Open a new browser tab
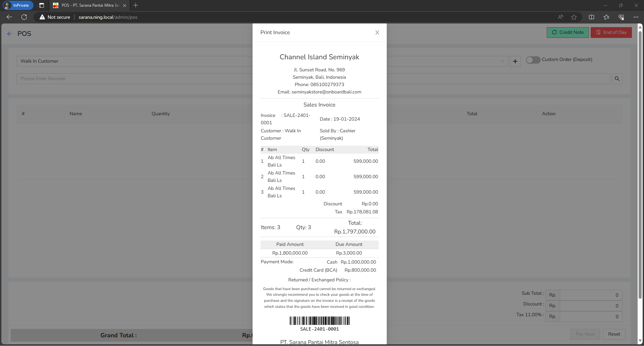Viewport: 644px width, 346px height. [x=136, y=5]
